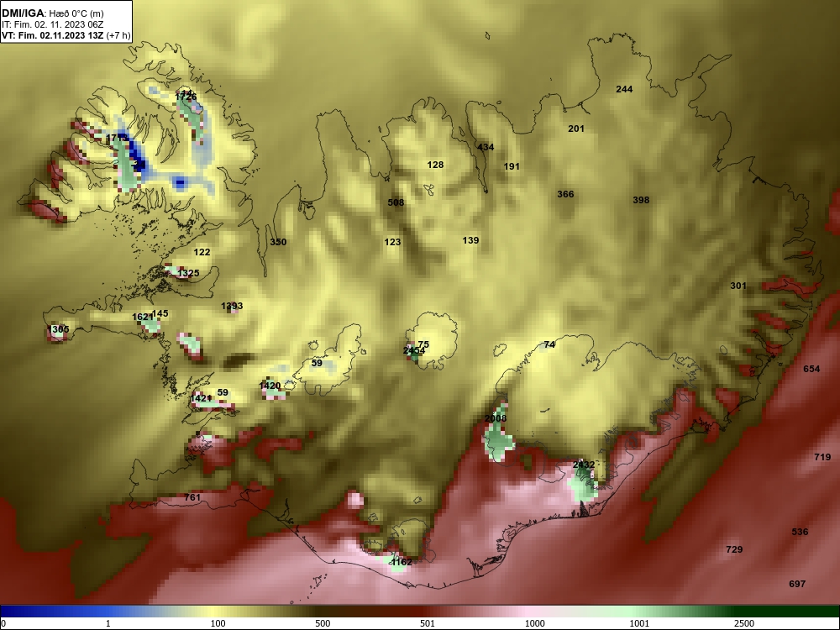Click the value 1393
Screen dimensions: 840x630
click(232, 306)
